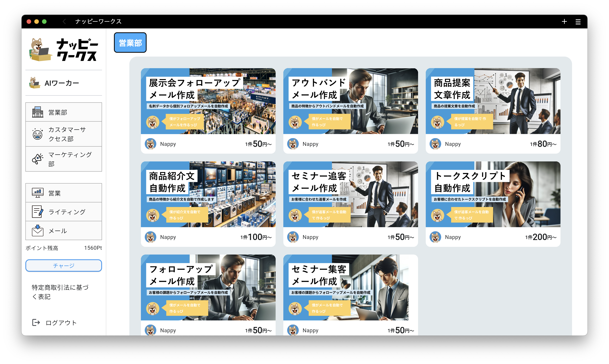The height and width of the screenshot is (364, 609).
Task: Click the logout arrow icon
Action: [x=36, y=322]
